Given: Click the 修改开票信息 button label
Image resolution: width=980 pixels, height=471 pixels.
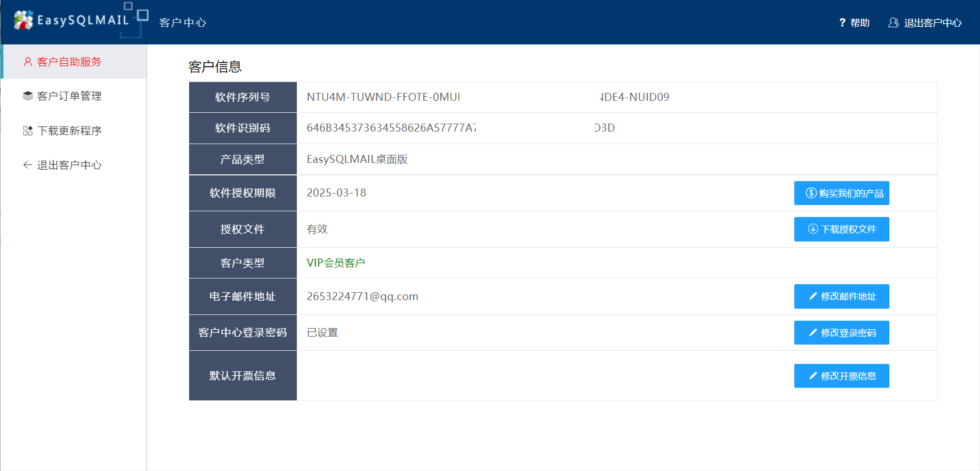Looking at the screenshot, I should pyautogui.click(x=848, y=376).
